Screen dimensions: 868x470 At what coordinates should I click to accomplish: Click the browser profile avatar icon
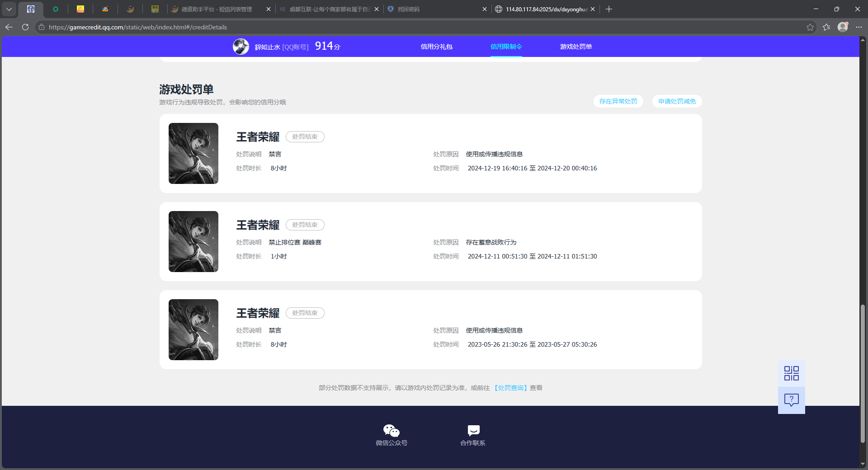[x=843, y=27]
